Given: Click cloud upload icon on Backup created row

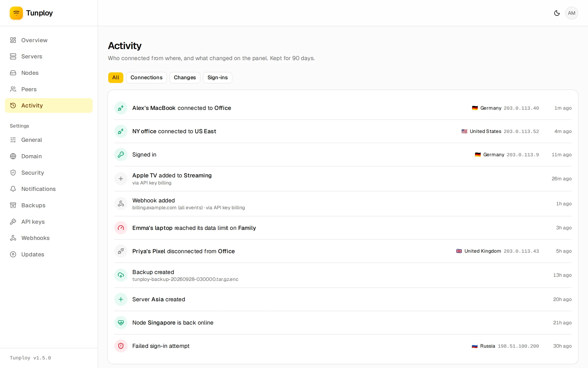Looking at the screenshot, I should (x=121, y=275).
